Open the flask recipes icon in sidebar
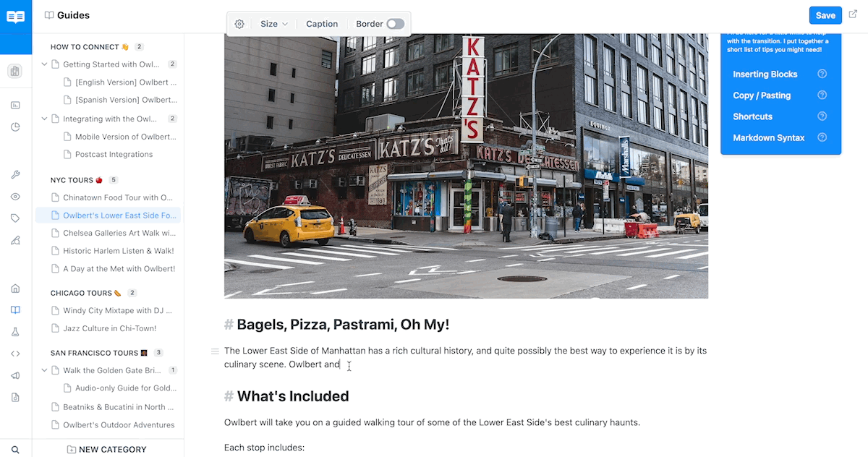 (15, 332)
